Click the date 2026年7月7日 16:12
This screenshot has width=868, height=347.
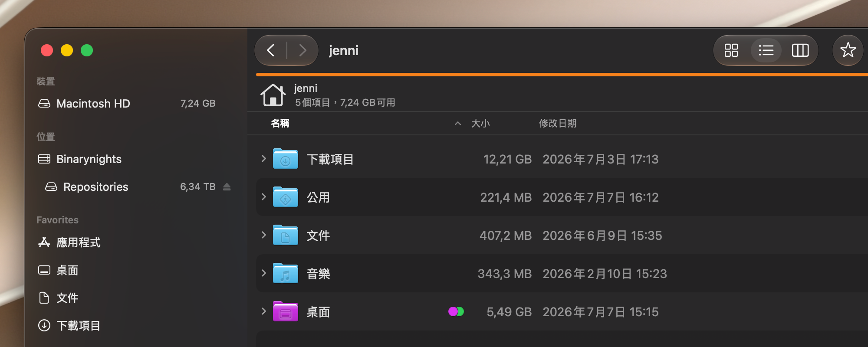tap(601, 197)
